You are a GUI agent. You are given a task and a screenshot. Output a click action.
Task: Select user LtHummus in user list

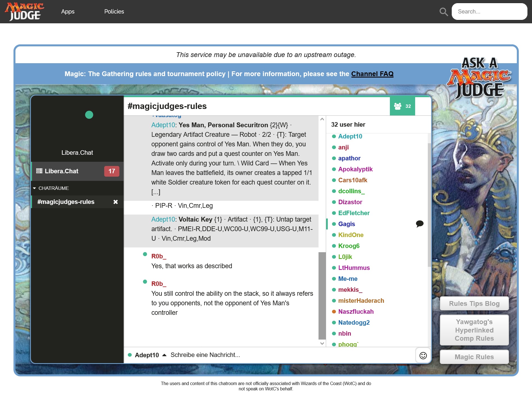pos(354,268)
